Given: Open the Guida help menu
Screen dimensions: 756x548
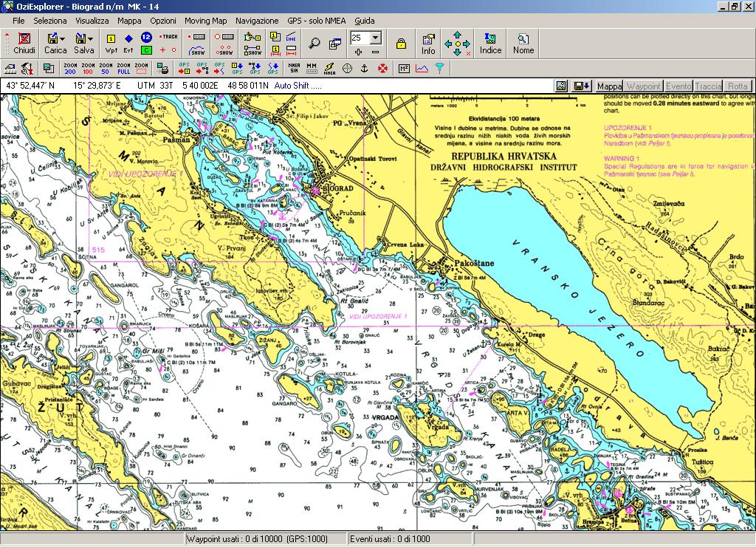Looking at the screenshot, I should (365, 21).
